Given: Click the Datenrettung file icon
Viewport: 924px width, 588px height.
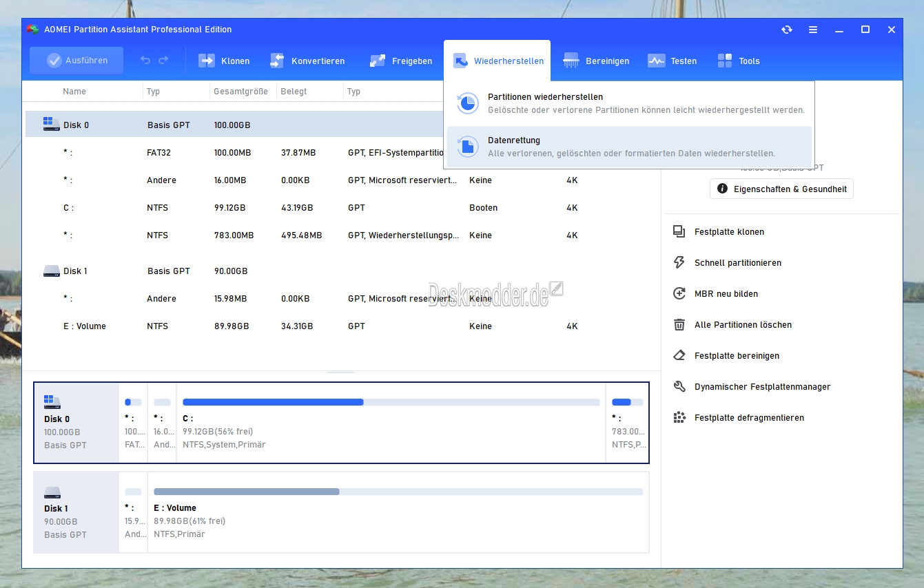Looking at the screenshot, I should click(x=467, y=146).
